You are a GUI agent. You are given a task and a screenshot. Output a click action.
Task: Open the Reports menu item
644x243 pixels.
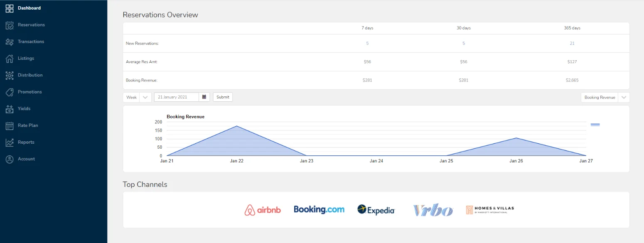pyautogui.click(x=26, y=142)
